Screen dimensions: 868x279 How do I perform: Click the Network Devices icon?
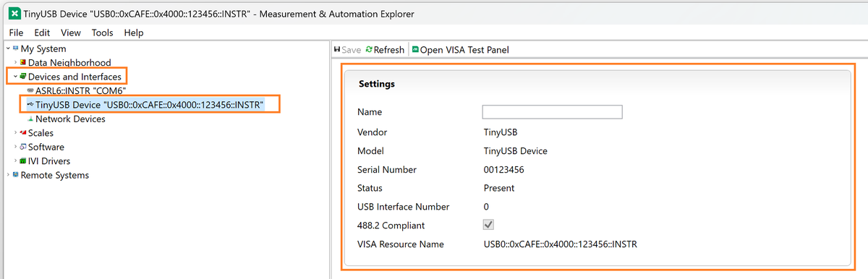pyautogui.click(x=30, y=119)
